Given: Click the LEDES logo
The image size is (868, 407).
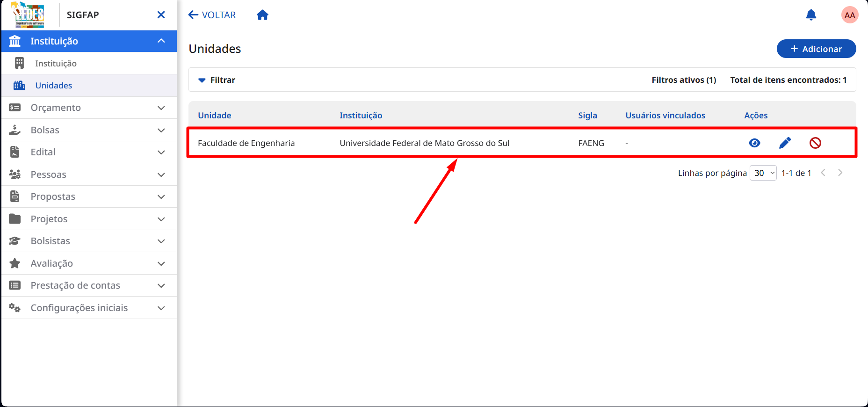Looking at the screenshot, I should 28,15.
